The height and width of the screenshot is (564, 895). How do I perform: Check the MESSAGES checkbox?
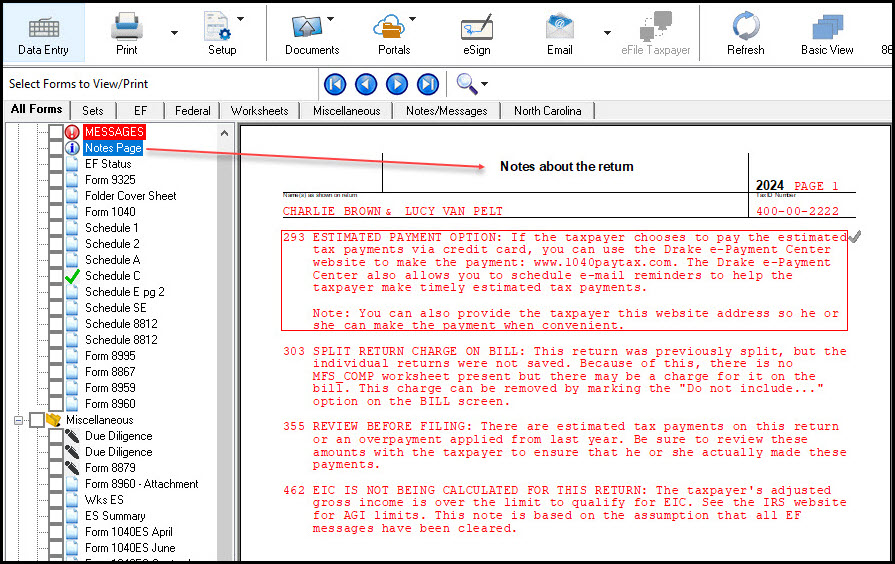tap(55, 132)
